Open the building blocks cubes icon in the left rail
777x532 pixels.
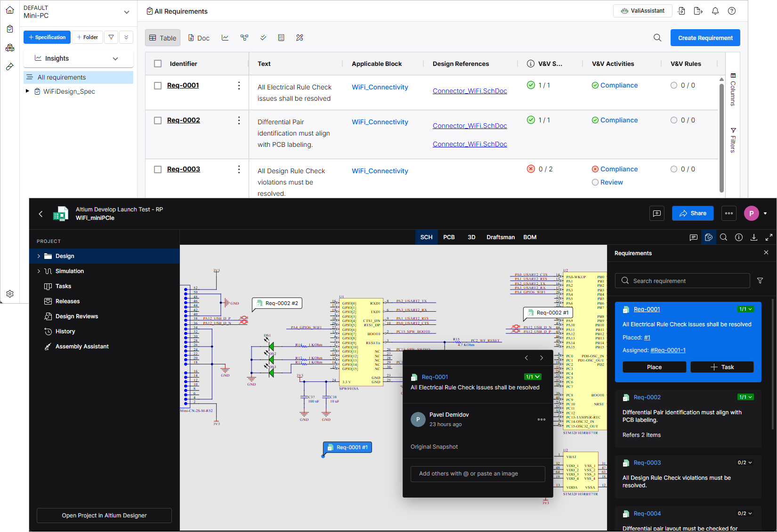pos(10,48)
